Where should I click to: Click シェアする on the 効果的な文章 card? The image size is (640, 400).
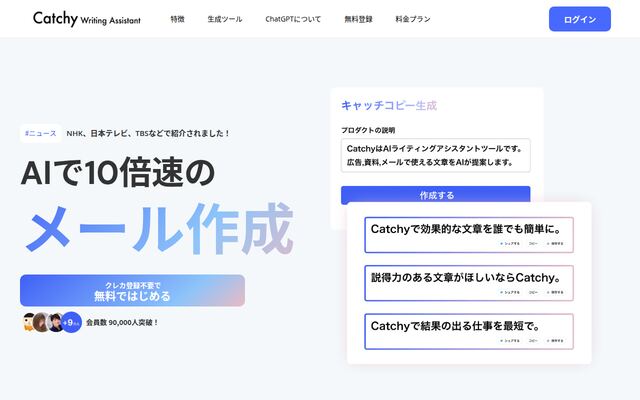coord(510,244)
